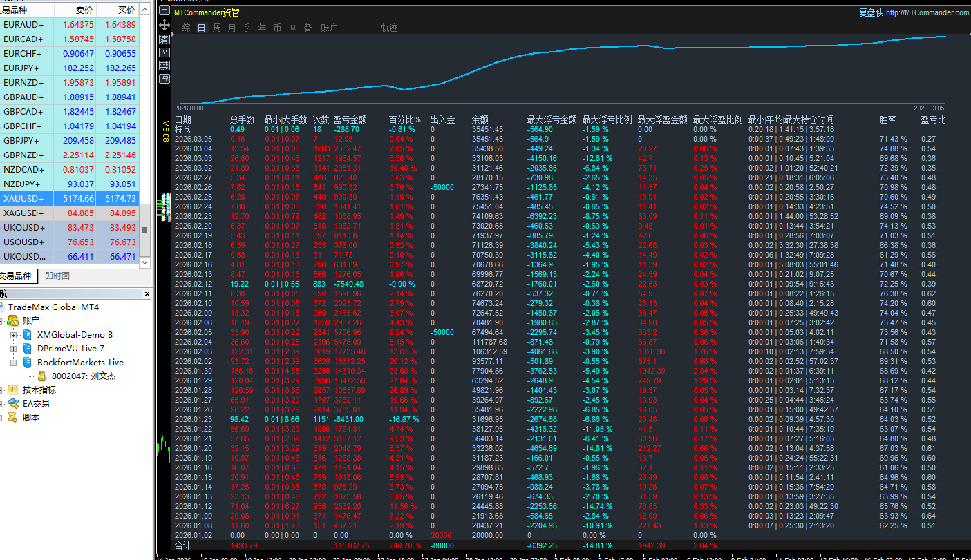The width and height of the screenshot is (971, 560).
Task: Open the 轨迹 track view
Action: (389, 28)
